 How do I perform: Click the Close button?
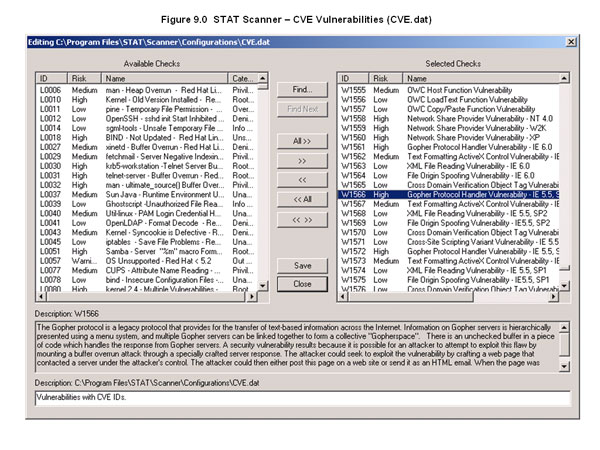coord(302,284)
